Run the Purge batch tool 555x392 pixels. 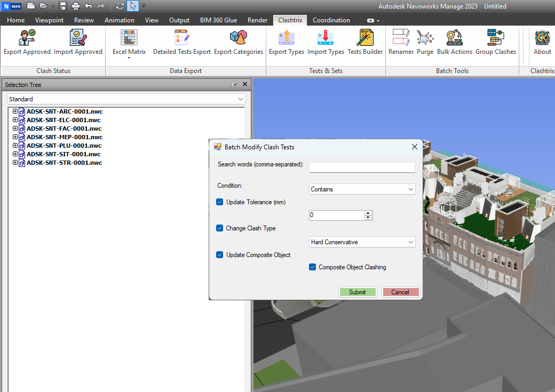425,43
